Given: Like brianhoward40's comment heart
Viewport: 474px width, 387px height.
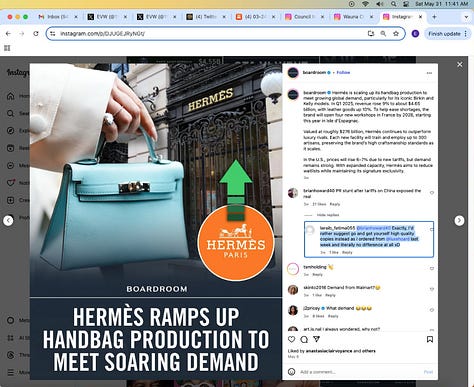Looking at the screenshot, I should [x=432, y=193].
